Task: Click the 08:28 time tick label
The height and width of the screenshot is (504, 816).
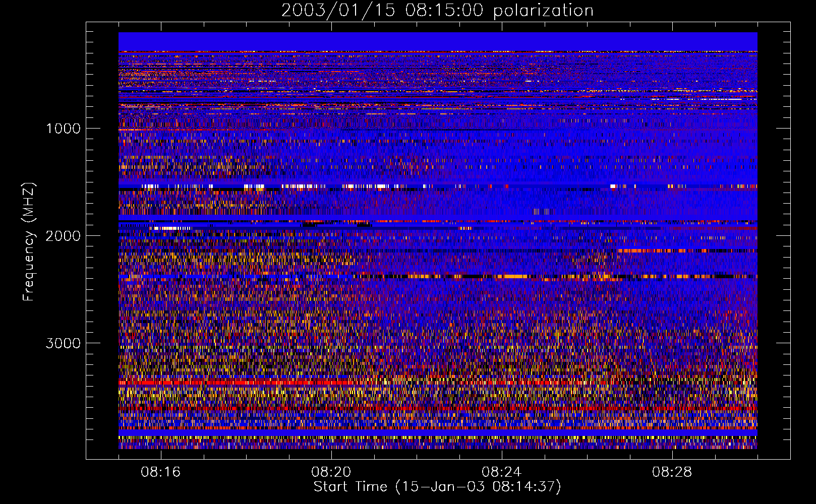Action: pyautogui.click(x=672, y=472)
